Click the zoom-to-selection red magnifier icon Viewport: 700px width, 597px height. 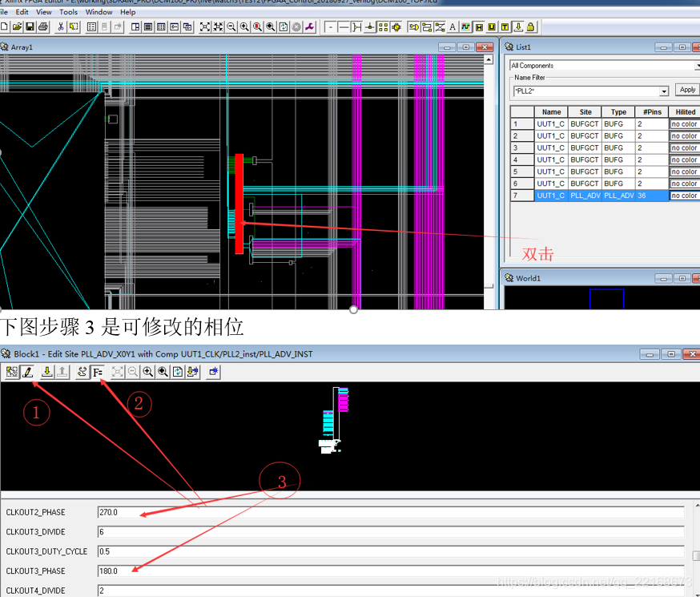(x=257, y=26)
